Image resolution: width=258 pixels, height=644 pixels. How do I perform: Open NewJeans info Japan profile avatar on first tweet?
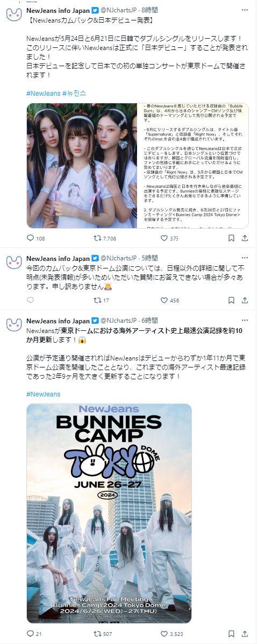click(x=14, y=14)
